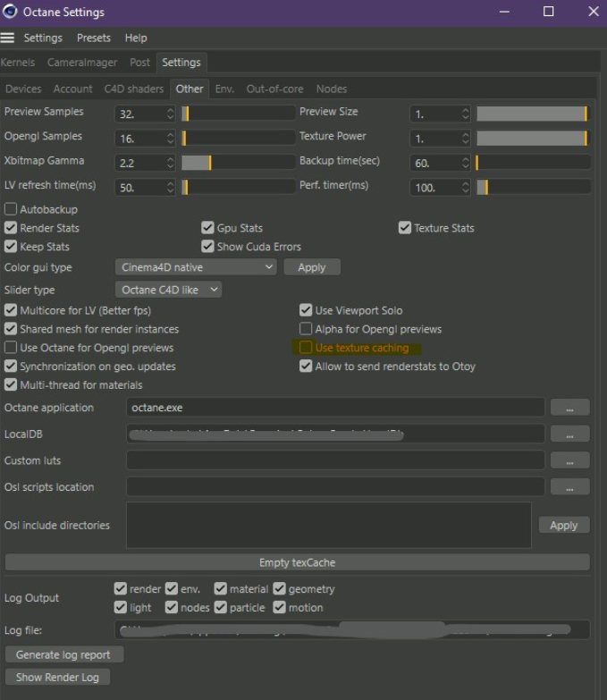Click the Cinema 4D logo in title bar
Screen dimensions: 607x700
[x=9, y=12]
